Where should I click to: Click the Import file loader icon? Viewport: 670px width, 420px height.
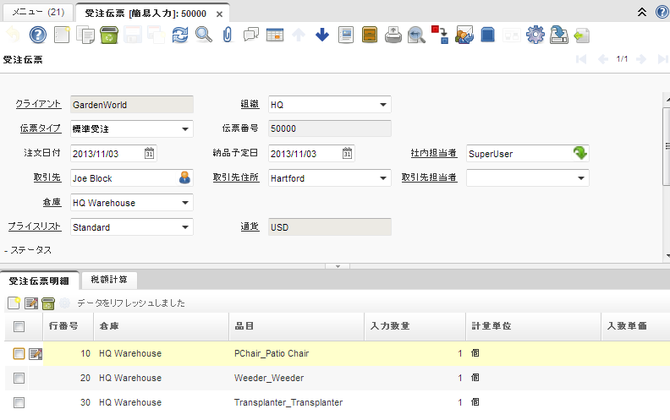point(582,35)
